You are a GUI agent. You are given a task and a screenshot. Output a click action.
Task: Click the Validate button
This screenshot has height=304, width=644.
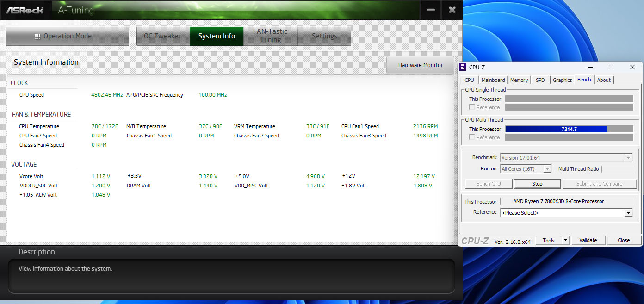(x=588, y=240)
